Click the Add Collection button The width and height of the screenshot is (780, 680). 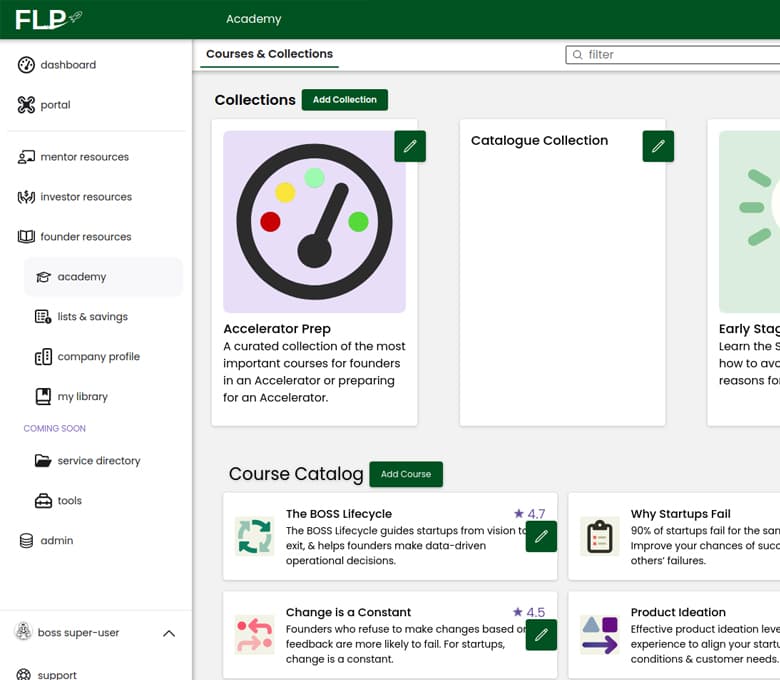pos(344,100)
